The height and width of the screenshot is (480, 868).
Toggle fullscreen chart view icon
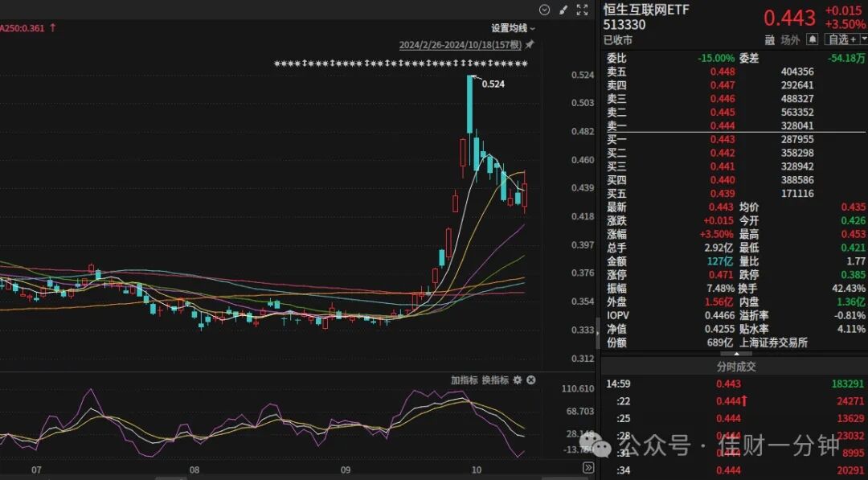point(582,10)
